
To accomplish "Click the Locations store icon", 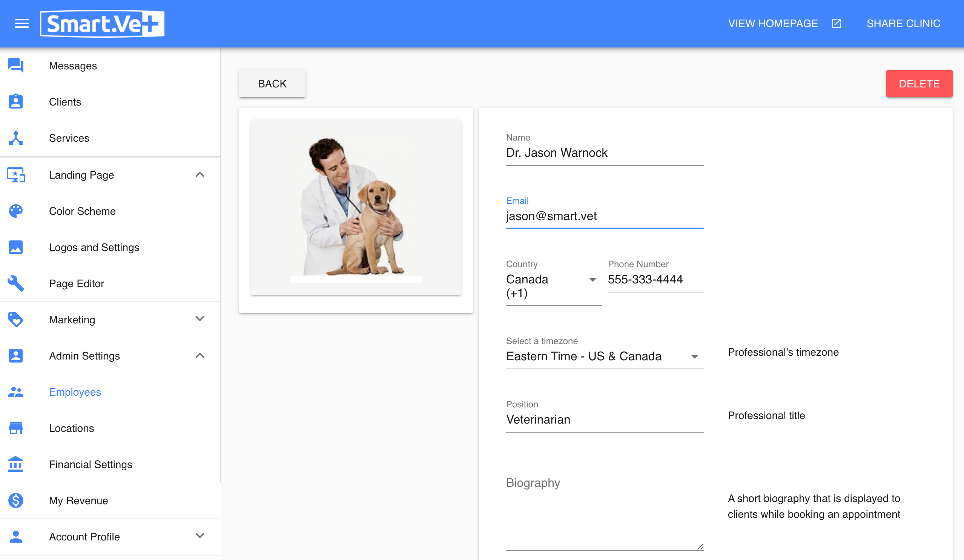I will tap(16, 428).
